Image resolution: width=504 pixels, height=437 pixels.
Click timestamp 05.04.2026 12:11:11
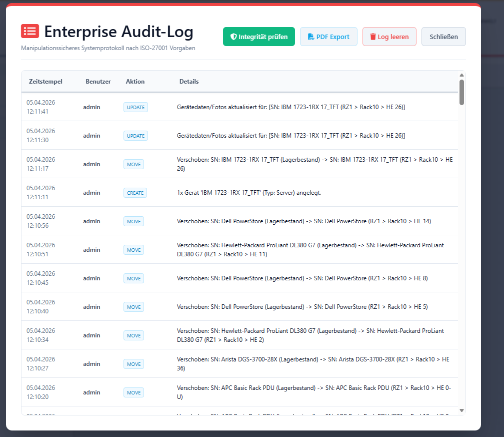pyautogui.click(x=41, y=192)
